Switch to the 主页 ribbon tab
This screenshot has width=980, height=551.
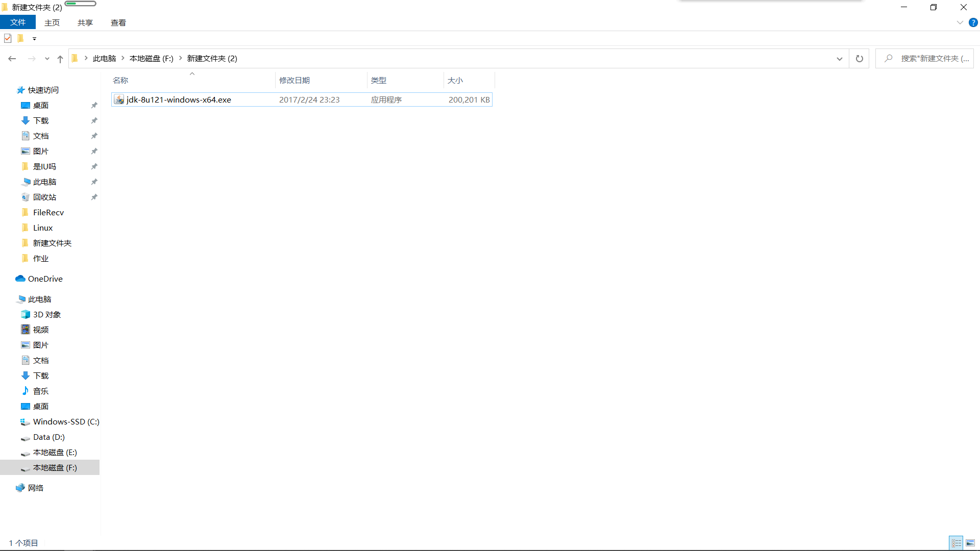pos(52,22)
